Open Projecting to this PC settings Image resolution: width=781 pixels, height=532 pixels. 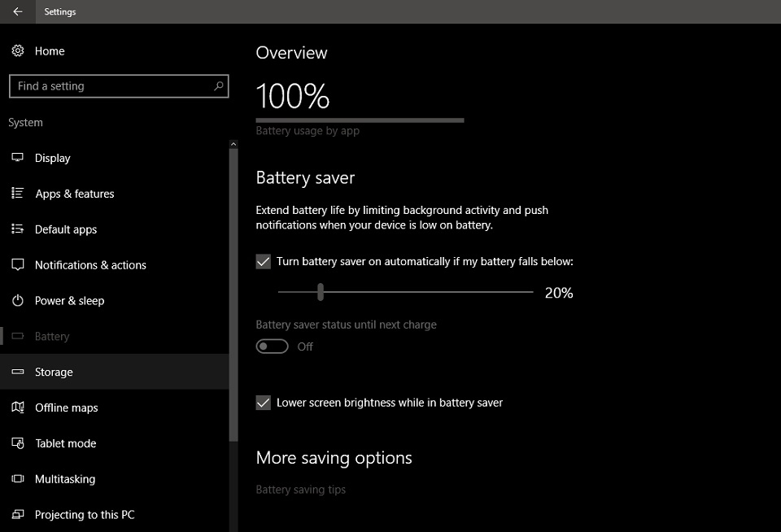pyautogui.click(x=85, y=515)
